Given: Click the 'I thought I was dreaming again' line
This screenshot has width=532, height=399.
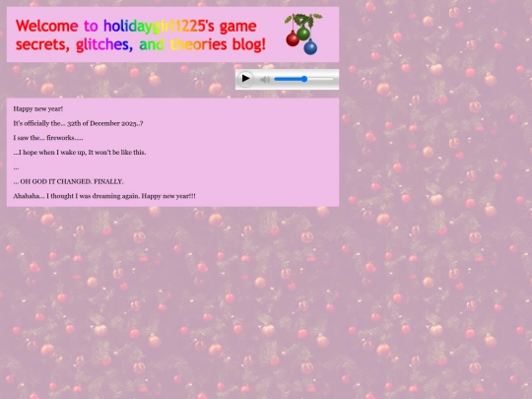Looking at the screenshot, I should [x=104, y=196].
